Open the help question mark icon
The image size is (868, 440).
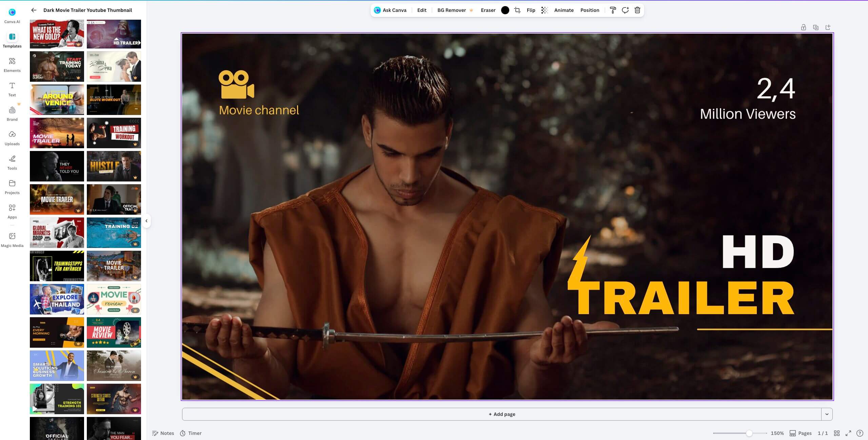(860, 433)
